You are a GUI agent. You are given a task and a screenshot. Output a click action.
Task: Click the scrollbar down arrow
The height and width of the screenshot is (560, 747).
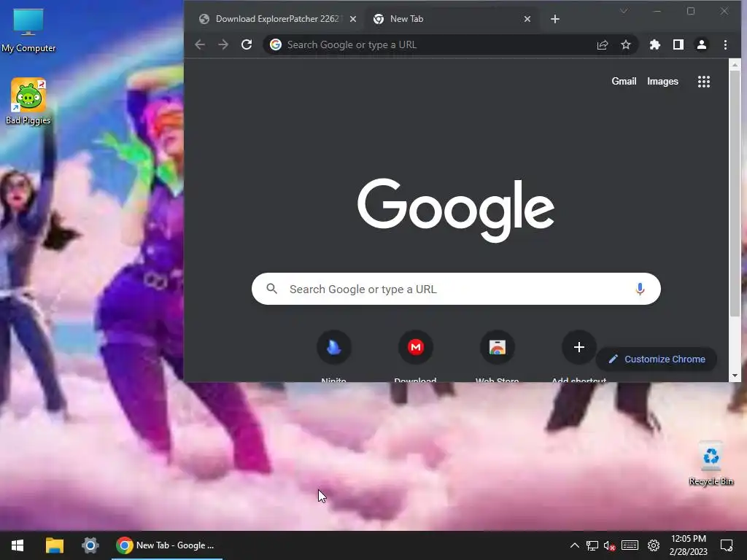(x=735, y=376)
